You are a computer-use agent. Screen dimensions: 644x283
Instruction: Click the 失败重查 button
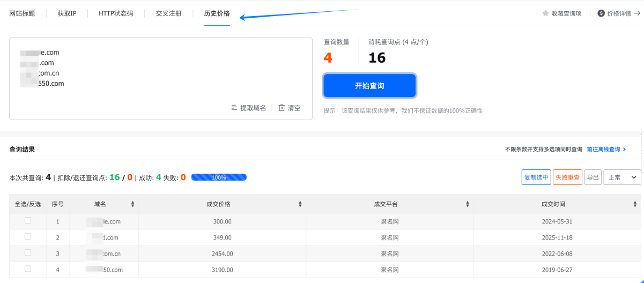tap(567, 177)
